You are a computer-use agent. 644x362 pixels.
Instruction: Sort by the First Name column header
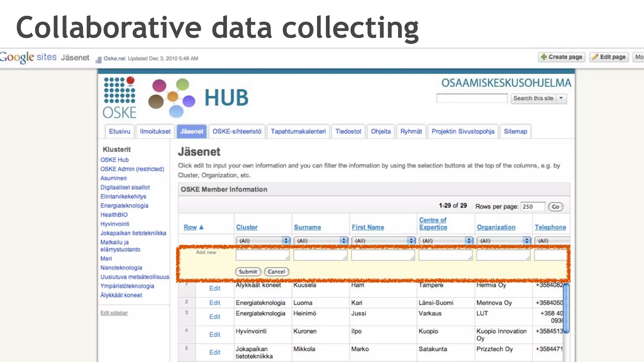click(x=368, y=227)
